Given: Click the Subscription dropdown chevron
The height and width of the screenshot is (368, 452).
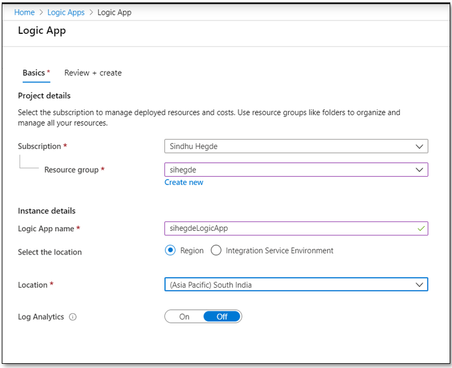Looking at the screenshot, I should tap(419, 146).
